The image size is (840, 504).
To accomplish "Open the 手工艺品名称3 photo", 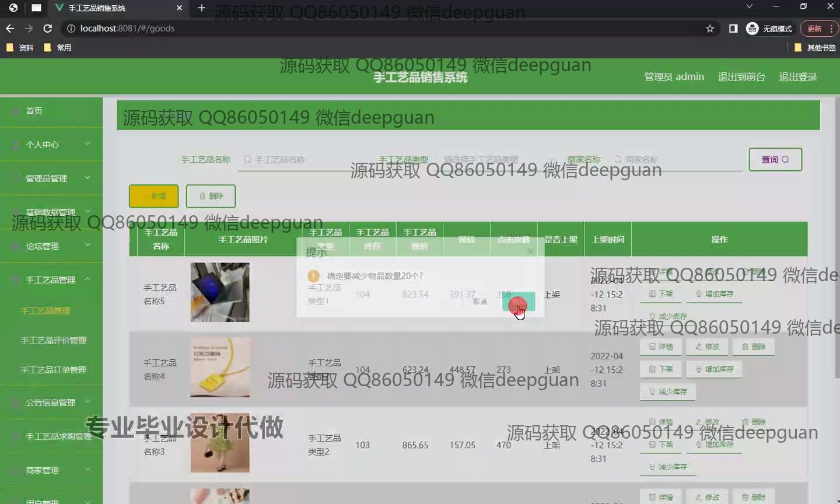I will click(220, 443).
